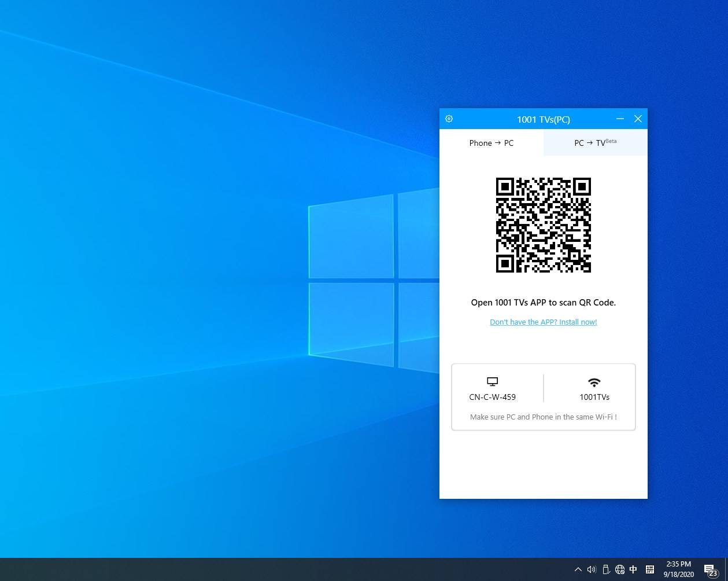The image size is (728, 581).
Task: Click 'Open 1001 TVs APP to scan QR Code' text
Action: (544, 303)
